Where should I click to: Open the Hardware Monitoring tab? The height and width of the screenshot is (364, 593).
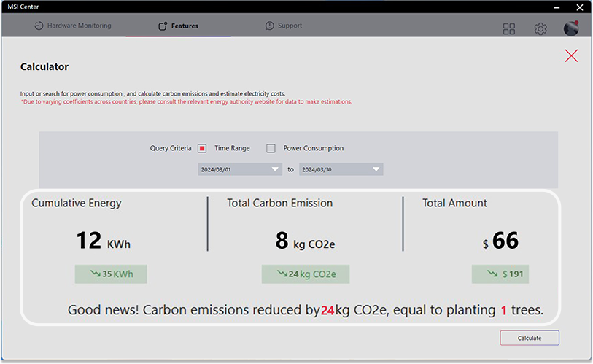(x=73, y=26)
